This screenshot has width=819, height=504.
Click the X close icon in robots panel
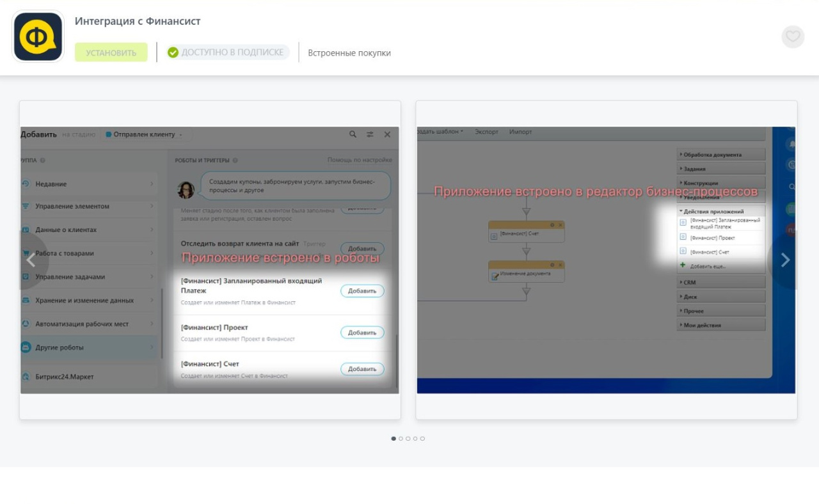pos(387,134)
